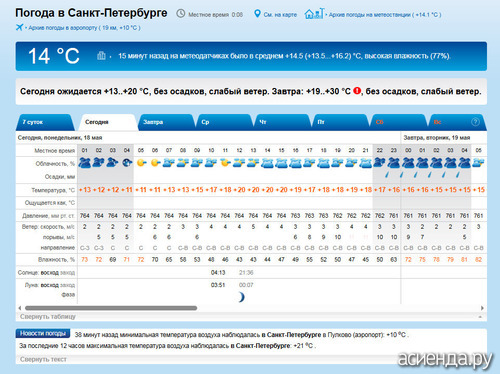Click the building sensors icon in blue banner
The image size is (500, 374).
click(101, 55)
